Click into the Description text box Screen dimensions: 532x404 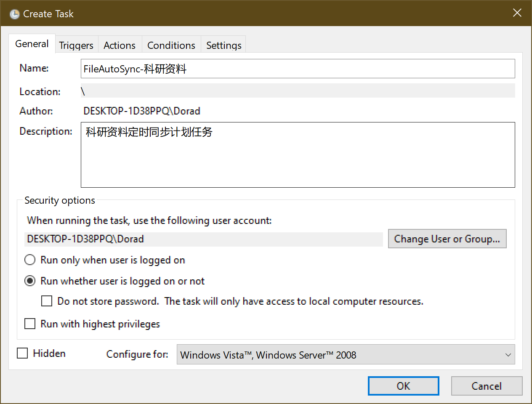click(x=298, y=155)
